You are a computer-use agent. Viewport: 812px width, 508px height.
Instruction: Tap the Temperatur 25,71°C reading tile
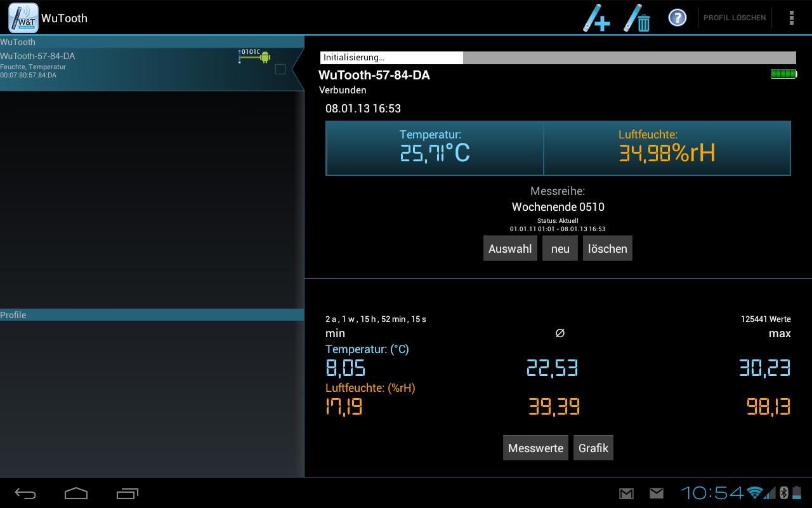(435, 148)
